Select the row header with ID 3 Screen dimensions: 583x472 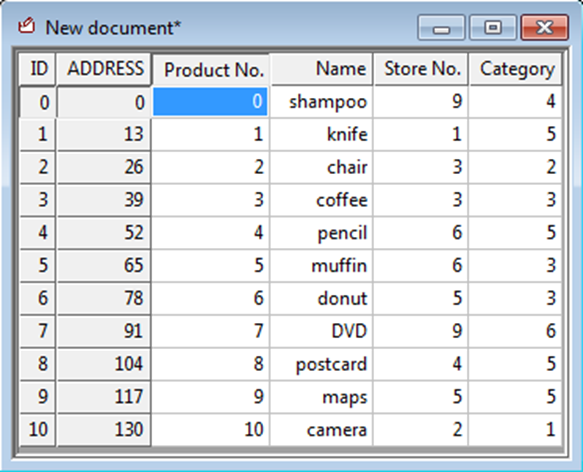[x=38, y=200]
